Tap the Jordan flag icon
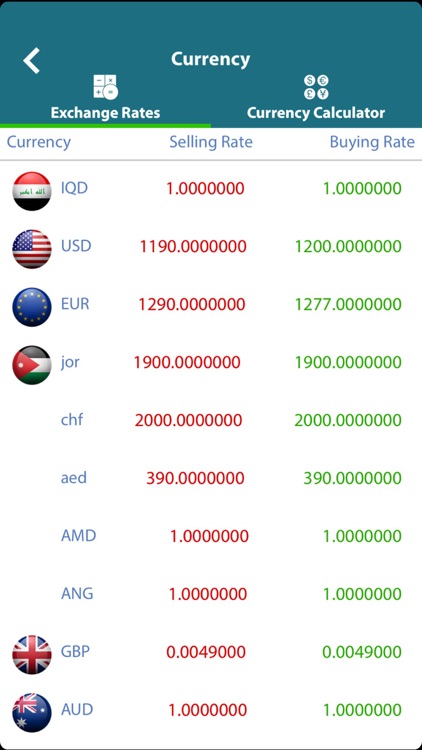 32,365
